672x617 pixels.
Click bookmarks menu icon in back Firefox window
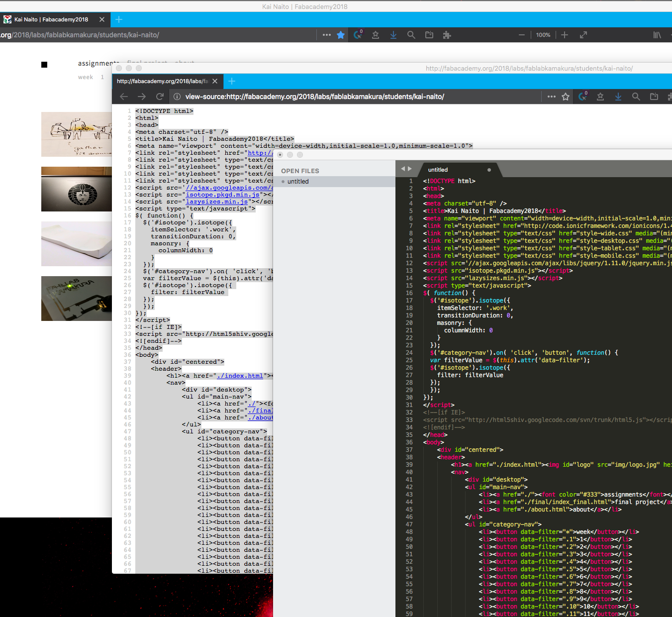376,35
